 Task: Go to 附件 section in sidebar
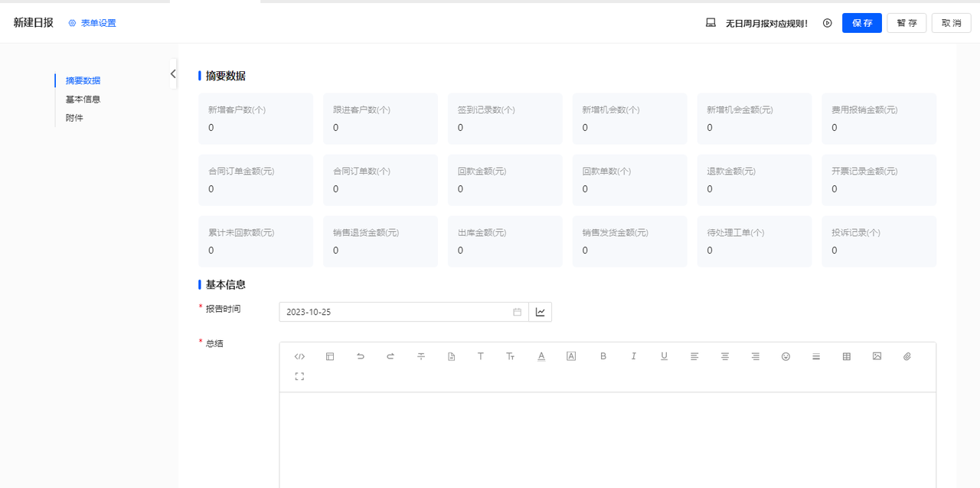[74, 118]
